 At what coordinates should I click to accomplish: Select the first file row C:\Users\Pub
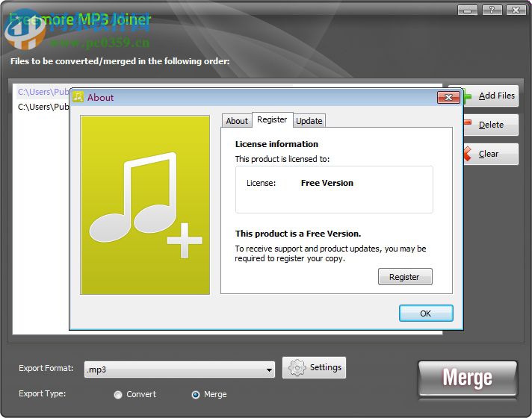tap(43, 92)
